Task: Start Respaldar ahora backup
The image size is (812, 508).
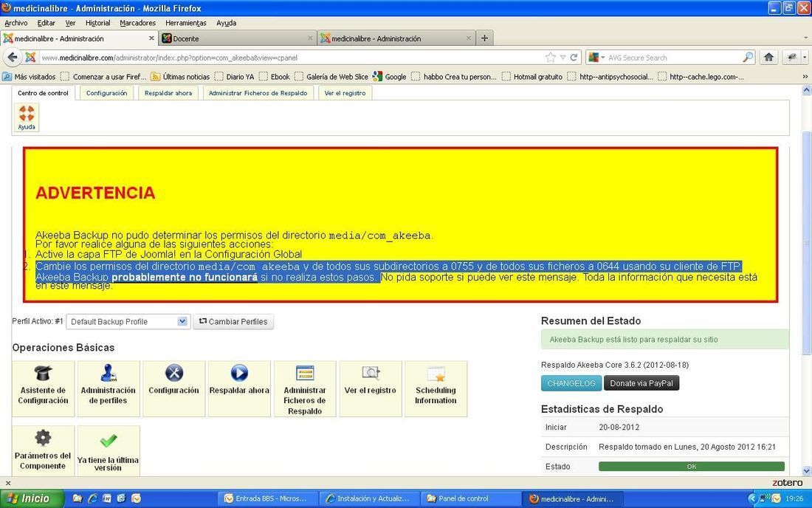Action: pyautogui.click(x=239, y=388)
